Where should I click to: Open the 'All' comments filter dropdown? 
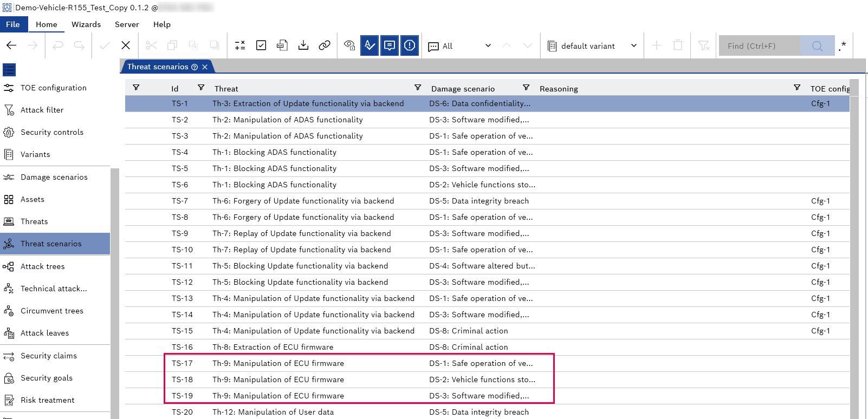(x=459, y=46)
